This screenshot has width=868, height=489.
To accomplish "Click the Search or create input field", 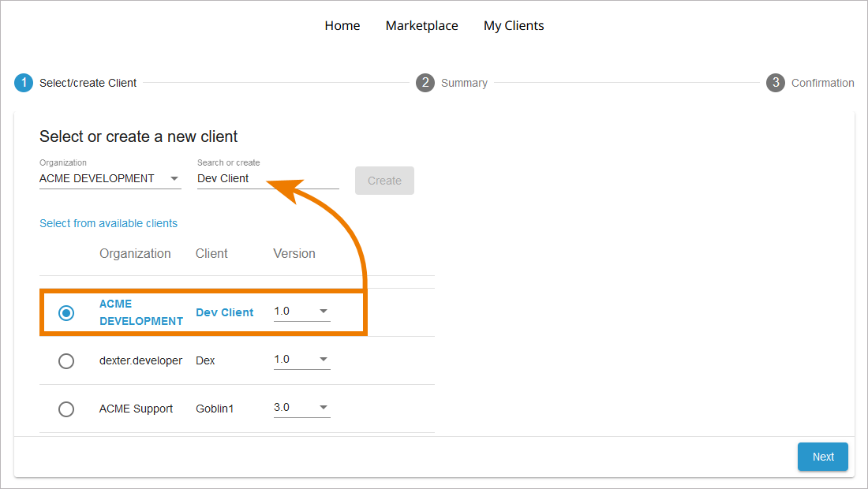I will click(268, 179).
